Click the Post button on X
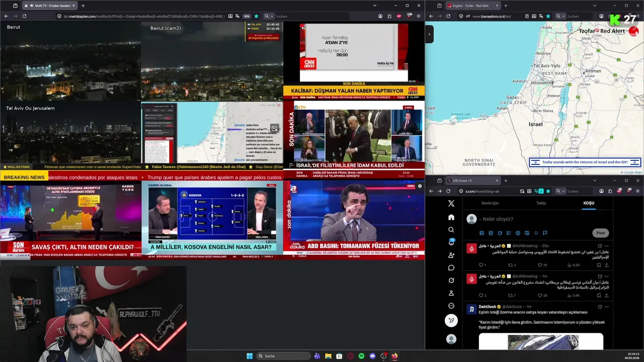Viewport: 644px width, 362px height. pos(601,233)
